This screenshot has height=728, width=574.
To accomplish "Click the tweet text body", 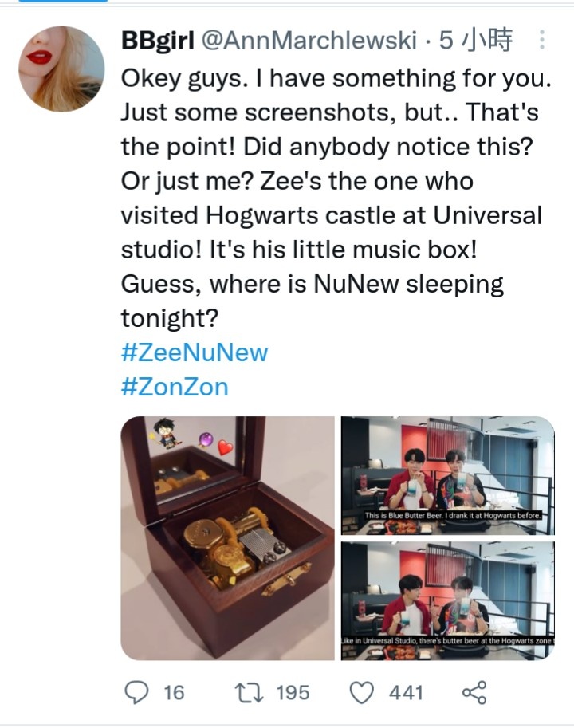I will (336, 199).
